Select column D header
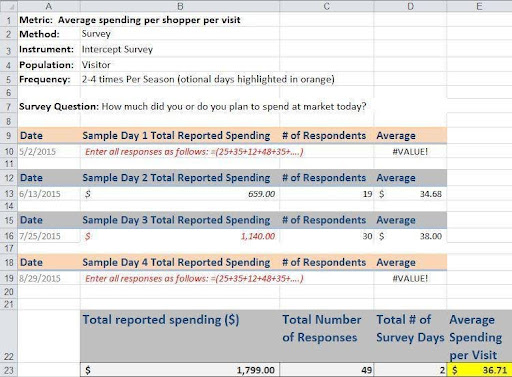Screen dimensions: 512x377 point(410,6)
